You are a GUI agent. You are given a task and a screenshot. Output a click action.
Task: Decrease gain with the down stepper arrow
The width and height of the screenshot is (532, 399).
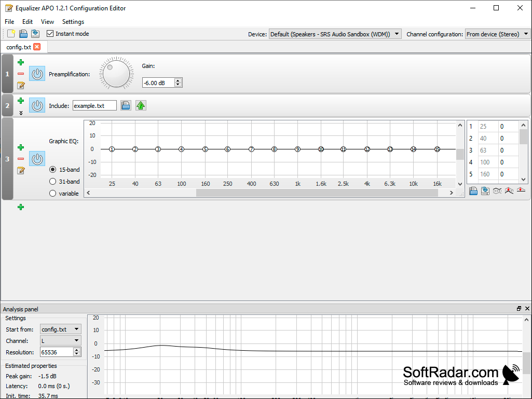click(178, 85)
